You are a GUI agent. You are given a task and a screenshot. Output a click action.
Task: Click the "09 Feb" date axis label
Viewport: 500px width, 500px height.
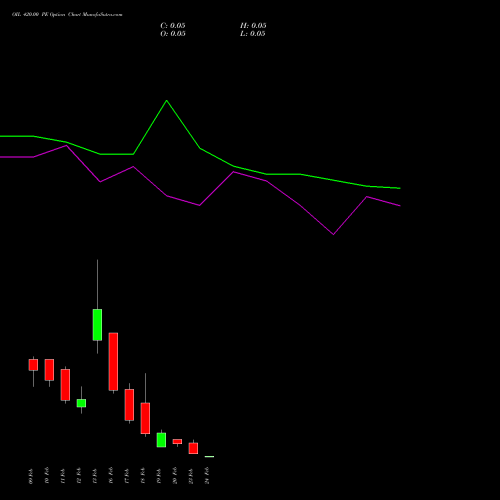pos(31,476)
